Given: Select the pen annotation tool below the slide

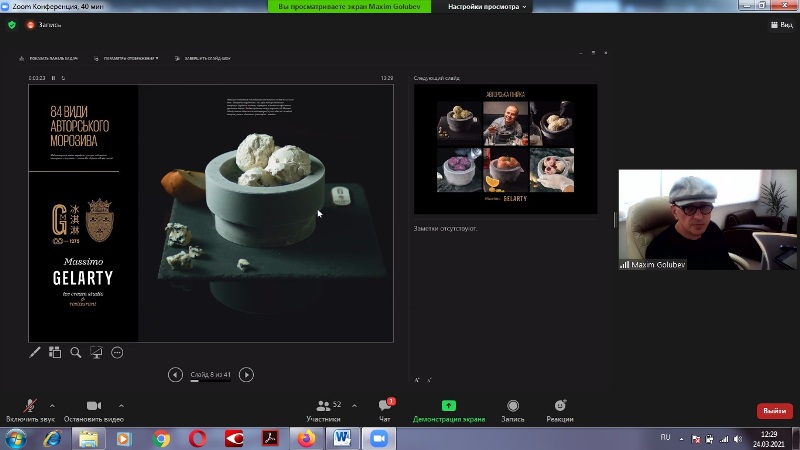Looking at the screenshot, I should 35,352.
